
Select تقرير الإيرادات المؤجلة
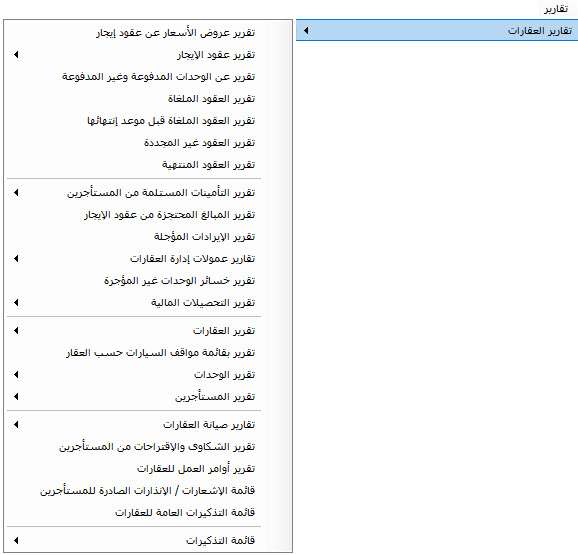pos(205,237)
